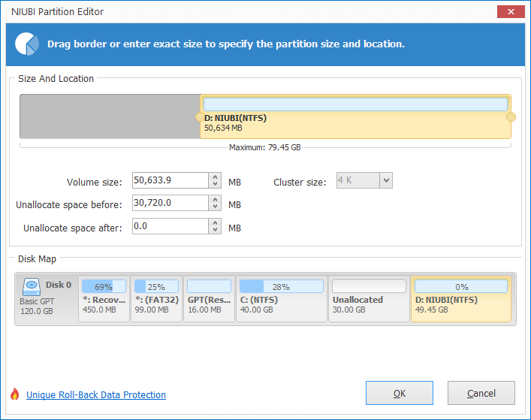This screenshot has width=531, height=420.
Task: Click the Volume size: label
Action: point(94,183)
